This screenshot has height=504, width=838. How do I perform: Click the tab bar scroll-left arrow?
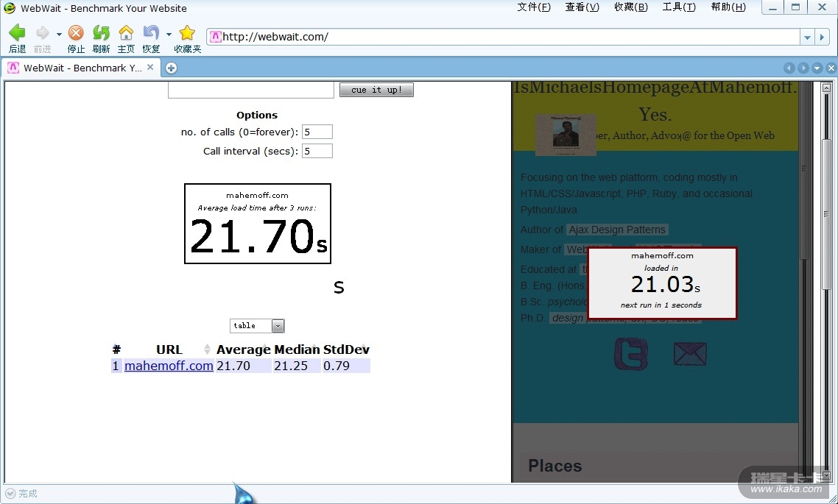(x=789, y=68)
